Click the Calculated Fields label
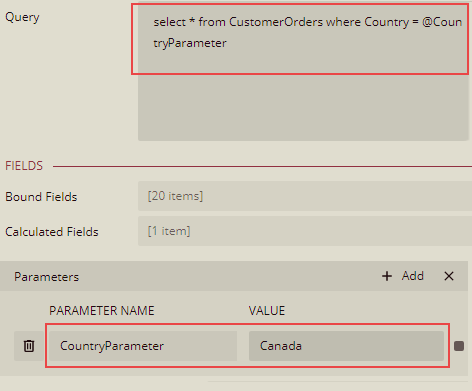Screen dimensions: 472x391 pos(52,232)
